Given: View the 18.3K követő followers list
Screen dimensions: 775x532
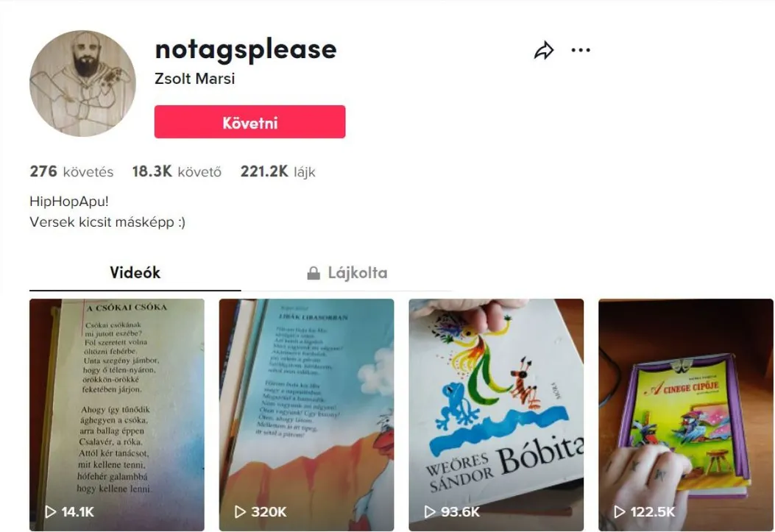Looking at the screenshot, I should click(177, 171).
